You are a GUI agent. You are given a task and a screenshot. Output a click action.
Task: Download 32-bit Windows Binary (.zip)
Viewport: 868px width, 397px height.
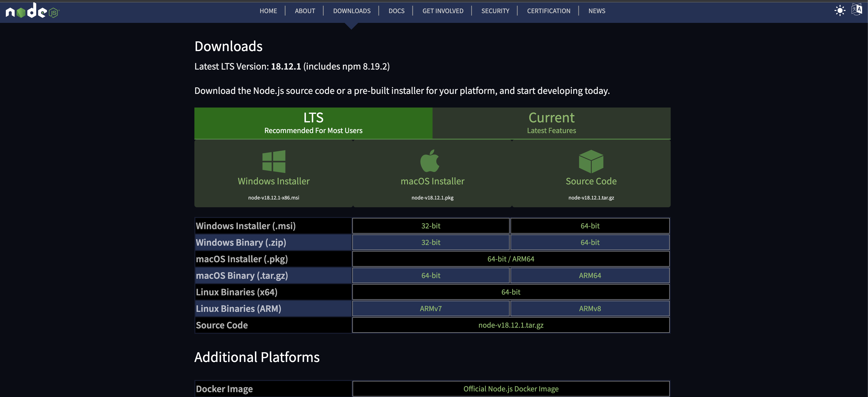click(431, 243)
